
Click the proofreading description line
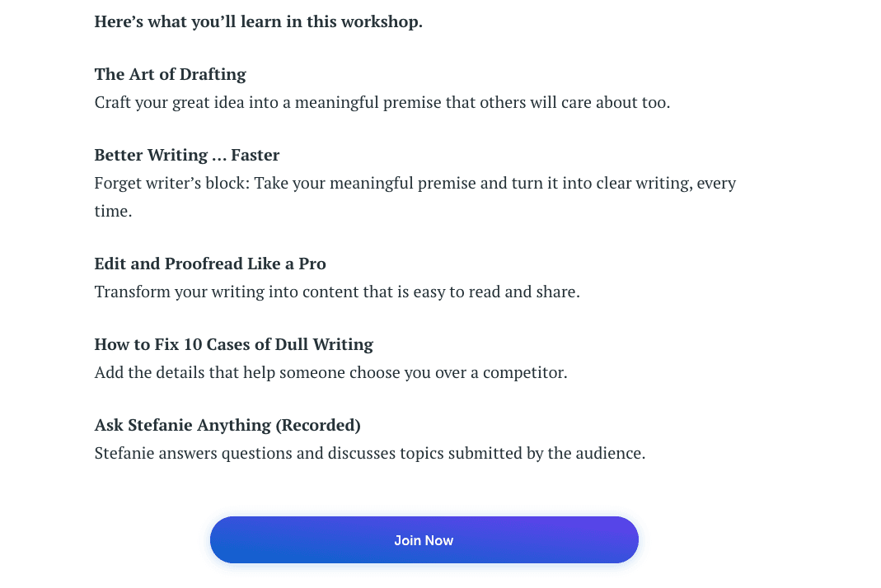[x=336, y=292]
